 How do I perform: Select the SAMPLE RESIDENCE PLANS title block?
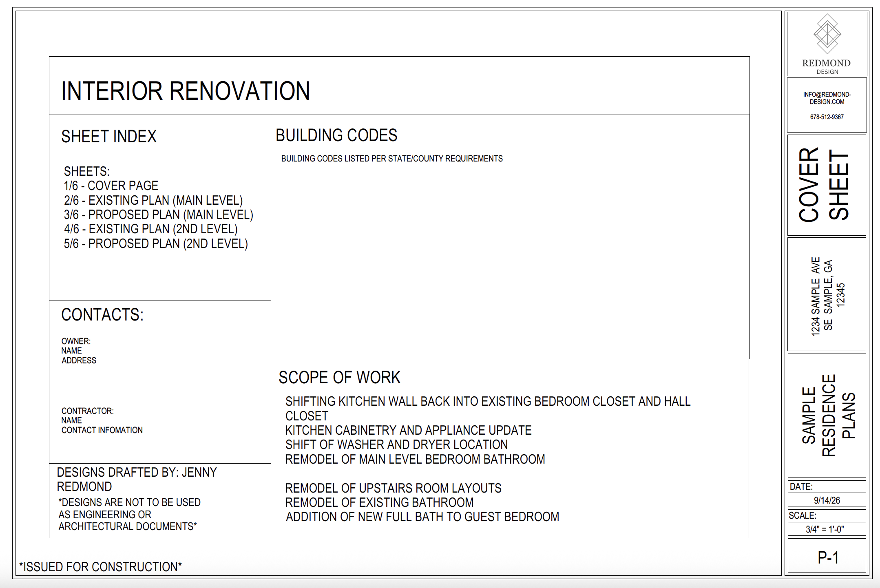tap(828, 415)
